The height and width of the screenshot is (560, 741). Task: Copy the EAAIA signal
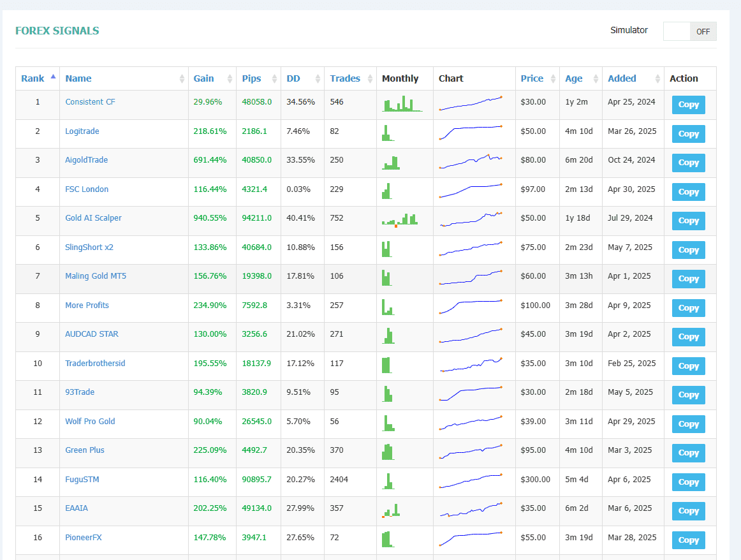tap(689, 511)
